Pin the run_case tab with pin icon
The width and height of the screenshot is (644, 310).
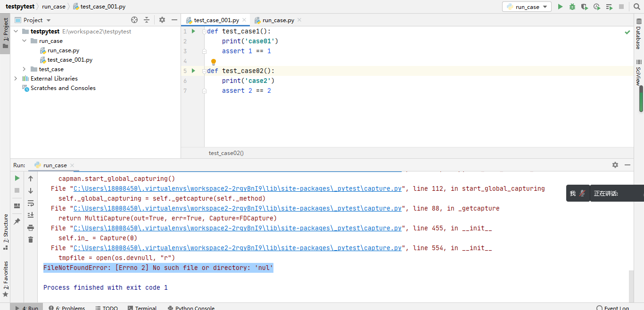point(17,221)
